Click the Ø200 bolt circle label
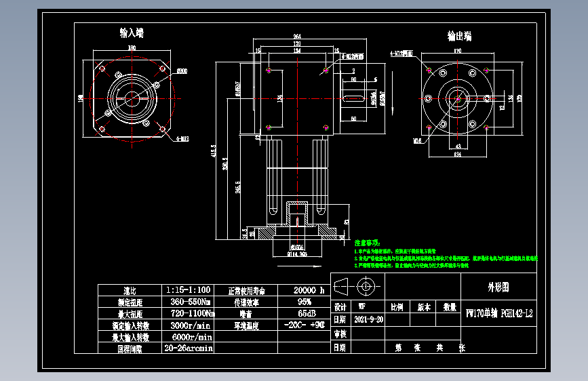588x381 pixels. point(182,71)
